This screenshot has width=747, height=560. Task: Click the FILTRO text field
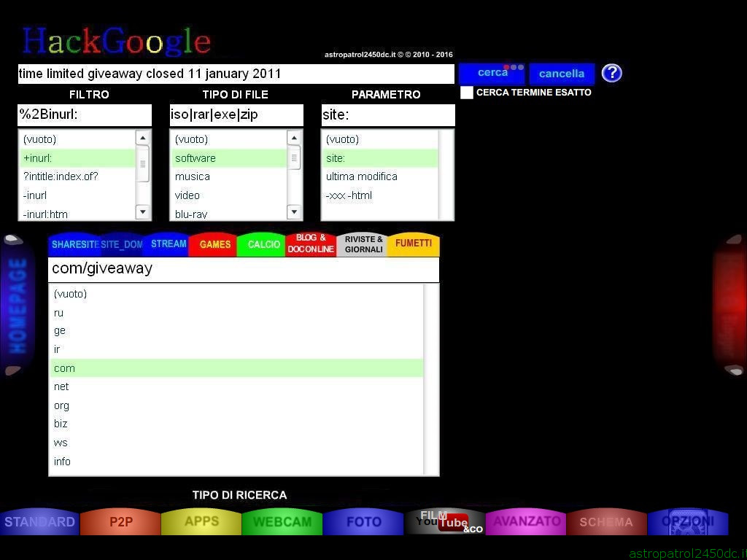[85, 114]
